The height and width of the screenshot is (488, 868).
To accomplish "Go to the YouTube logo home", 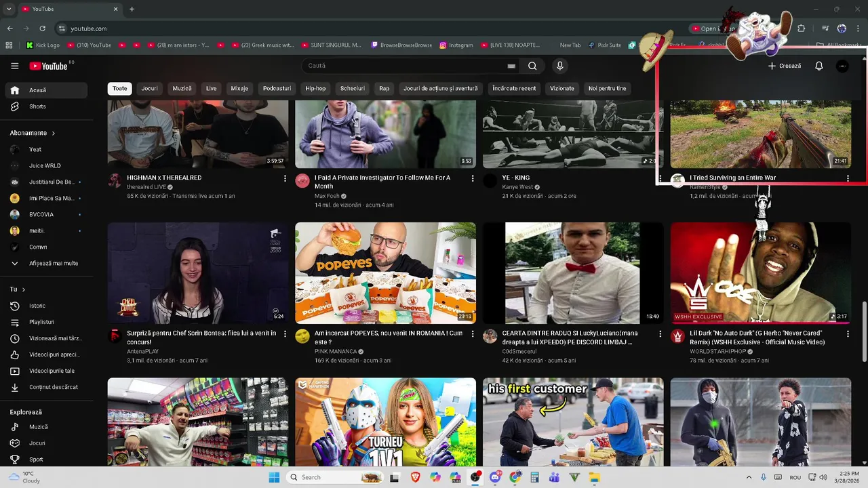I will tap(48, 66).
